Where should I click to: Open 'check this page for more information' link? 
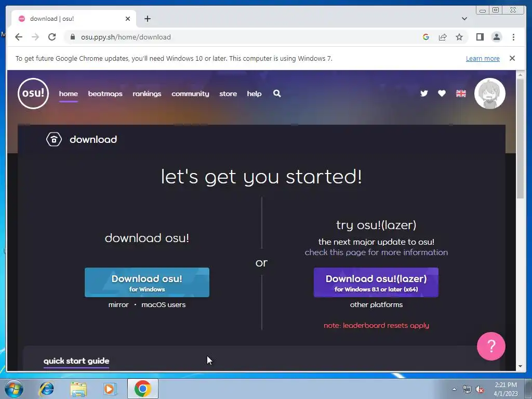pyautogui.click(x=376, y=252)
